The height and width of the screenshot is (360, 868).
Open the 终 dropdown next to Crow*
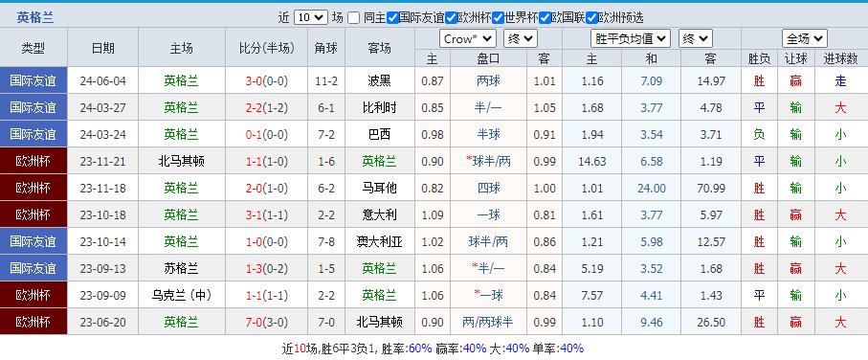tap(521, 38)
